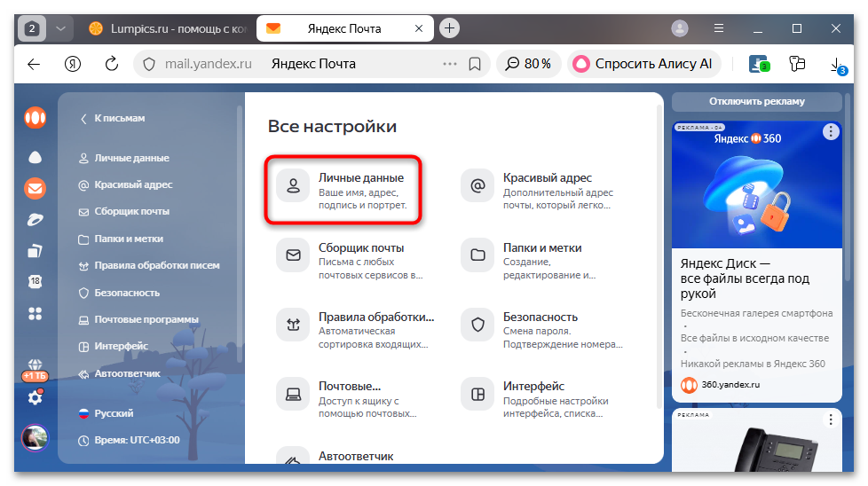Click the +1 ТБ promo badge
This screenshot has width=868, height=486.
(35, 375)
